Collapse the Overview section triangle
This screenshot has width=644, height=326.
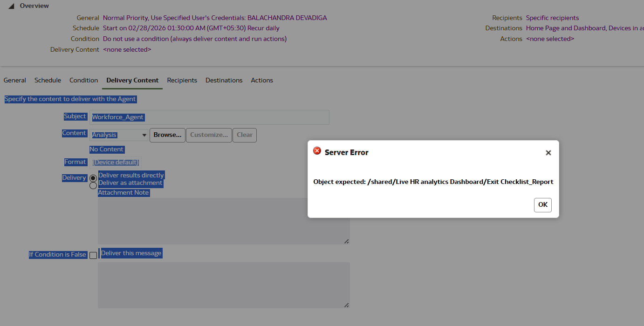[11, 6]
